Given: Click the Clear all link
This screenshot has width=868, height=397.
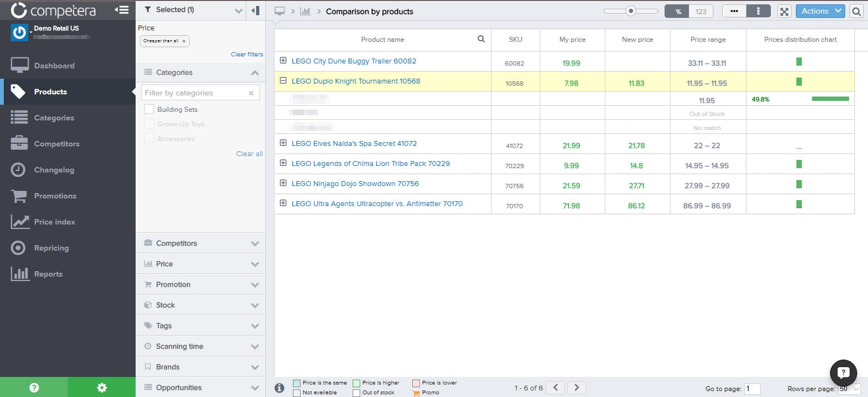Looking at the screenshot, I should pos(250,154).
